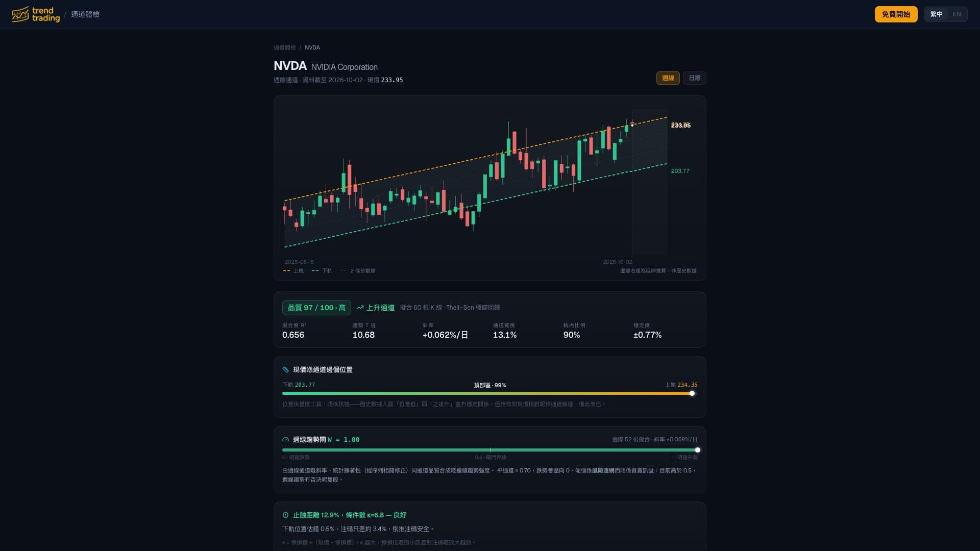Click the W = 1.00 value
This screenshot has width=980, height=551.
pos(344,440)
